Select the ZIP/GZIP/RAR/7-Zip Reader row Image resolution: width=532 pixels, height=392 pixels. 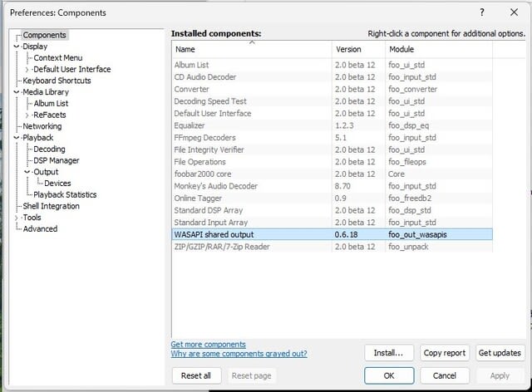click(332, 247)
